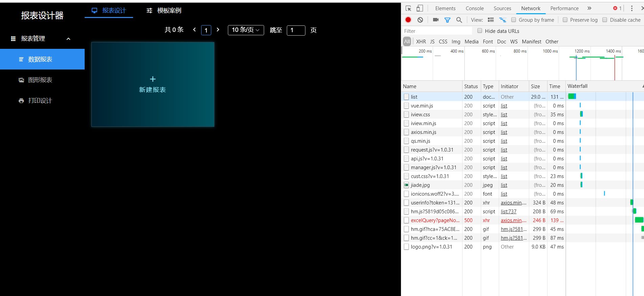The width and height of the screenshot is (644, 296).
Task: Enable Preserve log checkbox
Action: [565, 20]
